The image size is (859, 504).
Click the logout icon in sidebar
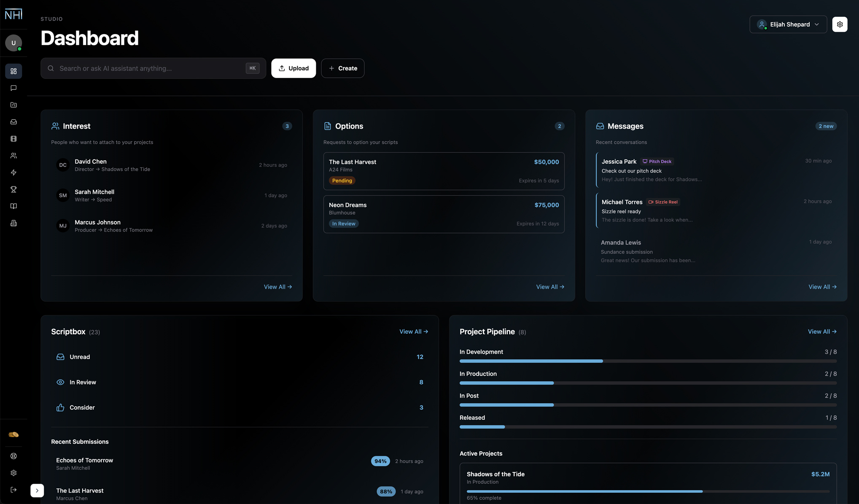pyautogui.click(x=13, y=490)
